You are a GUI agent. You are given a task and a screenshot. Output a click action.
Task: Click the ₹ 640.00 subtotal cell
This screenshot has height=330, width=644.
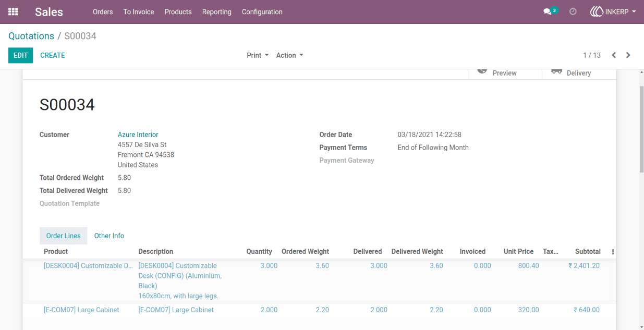[x=587, y=310]
